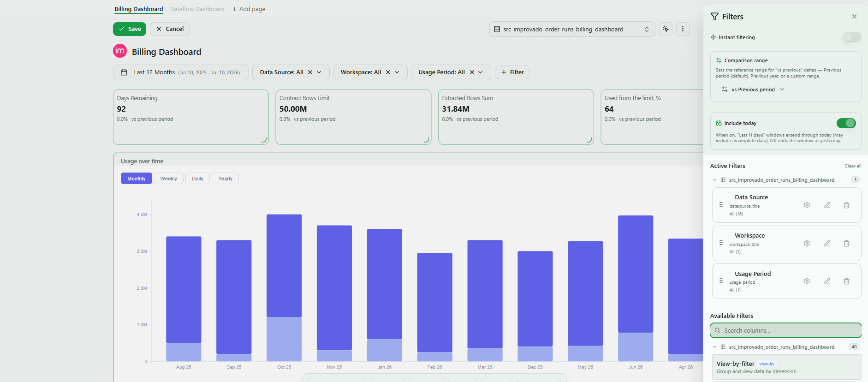Open the Billing Dashboard tab
The width and height of the screenshot is (868, 382).
point(139,9)
